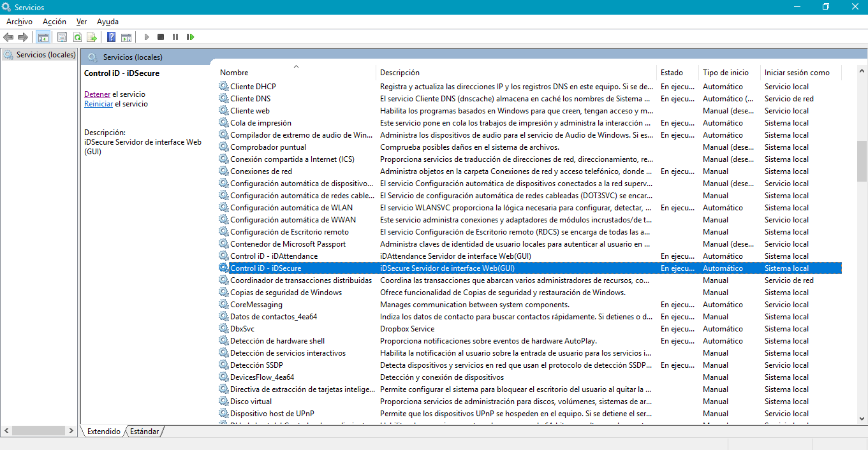The height and width of the screenshot is (450, 868).
Task: Click the gear icon of CoreMessaging
Action: 224,304
